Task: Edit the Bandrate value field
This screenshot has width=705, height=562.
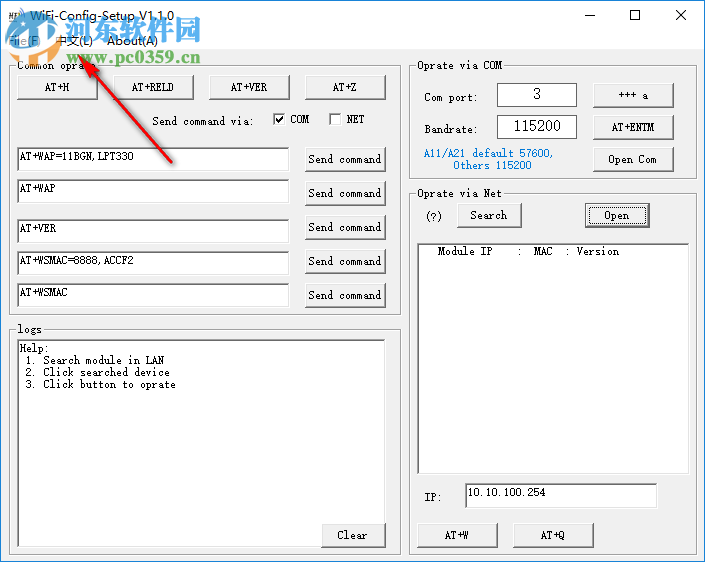Action: pos(537,127)
